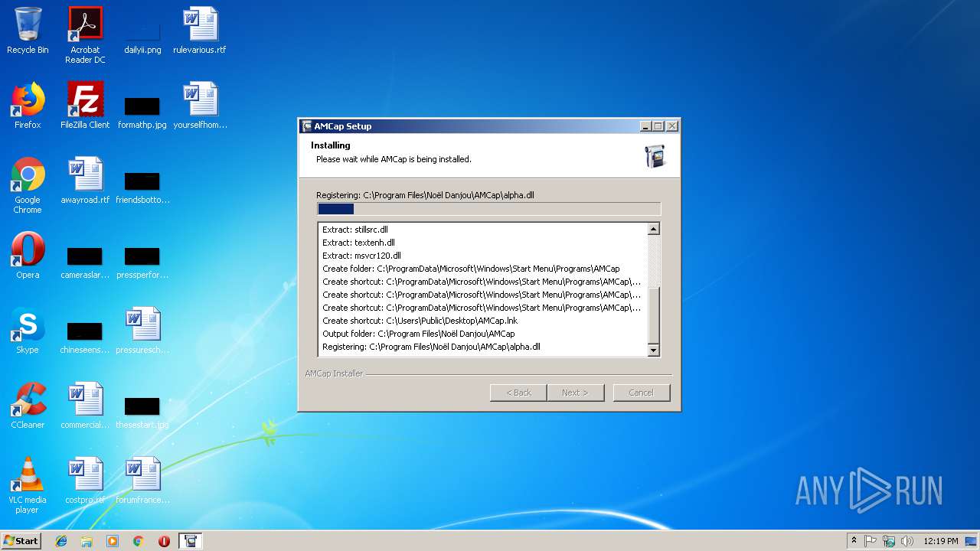
Task: Select thesestart.jpg file icon
Action: pyautogui.click(x=142, y=411)
